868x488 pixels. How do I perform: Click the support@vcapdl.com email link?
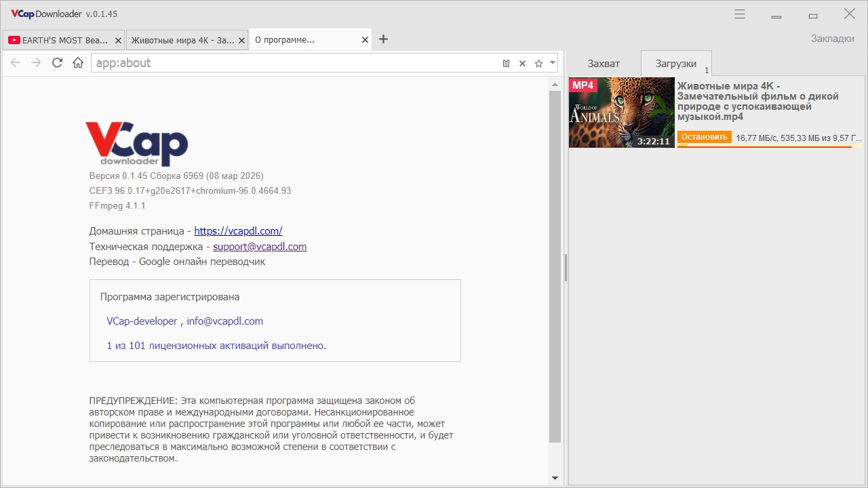click(x=260, y=247)
